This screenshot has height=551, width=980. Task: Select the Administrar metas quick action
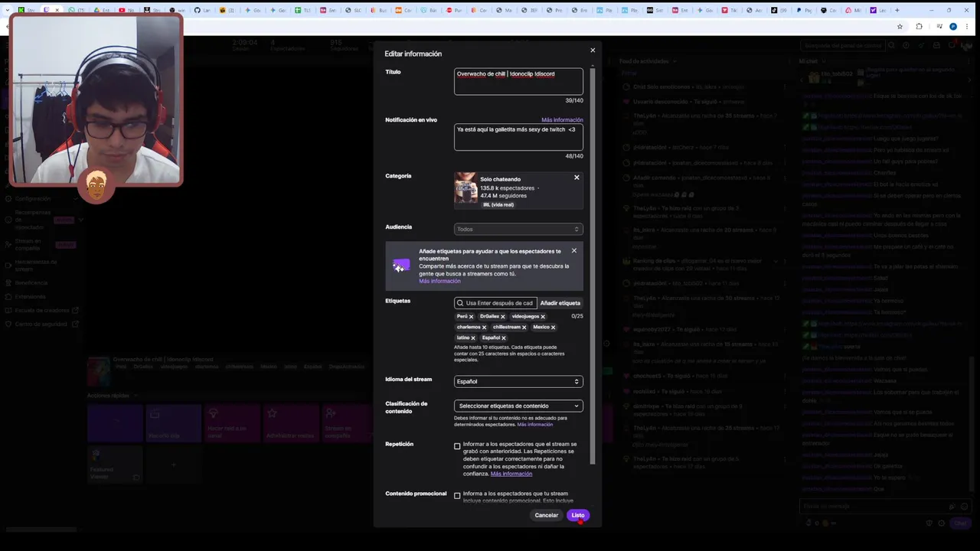coord(289,422)
